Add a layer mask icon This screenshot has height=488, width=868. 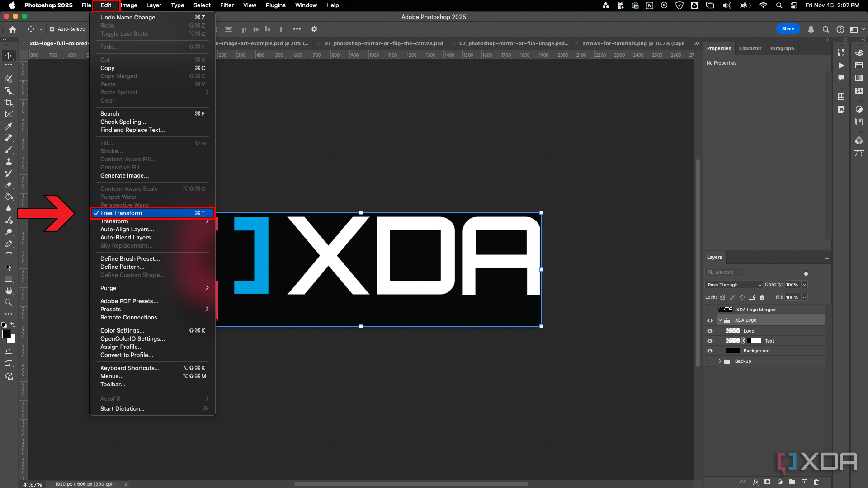point(768,482)
